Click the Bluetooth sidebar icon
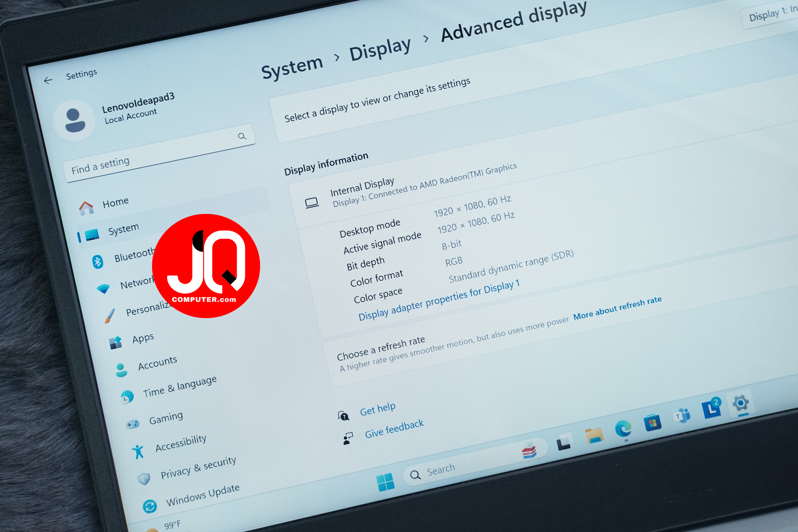The height and width of the screenshot is (532, 798). pos(98,261)
